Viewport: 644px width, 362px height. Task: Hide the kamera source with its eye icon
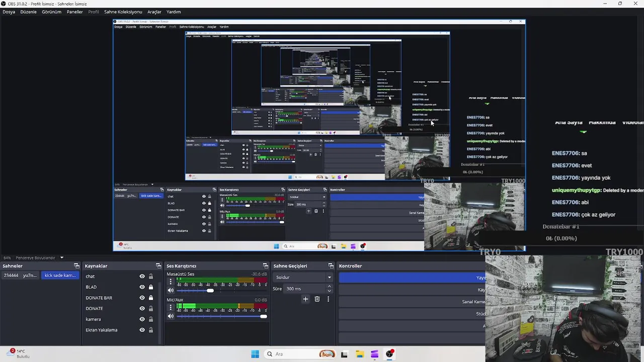click(142, 319)
